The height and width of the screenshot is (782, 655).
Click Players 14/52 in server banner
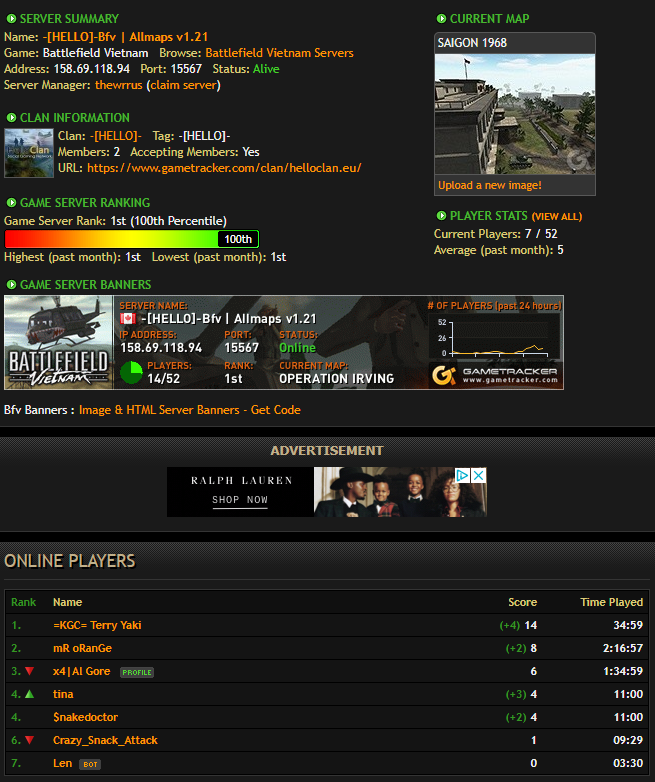point(164,379)
